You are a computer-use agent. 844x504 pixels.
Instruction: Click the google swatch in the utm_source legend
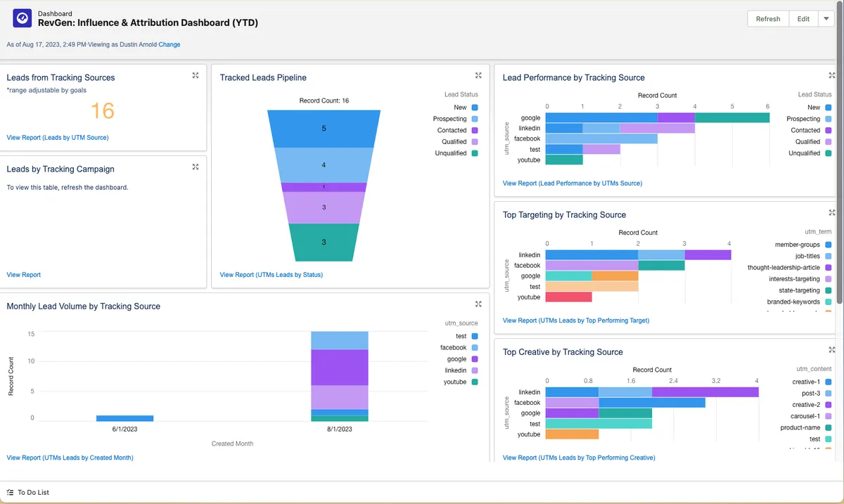tap(475, 359)
